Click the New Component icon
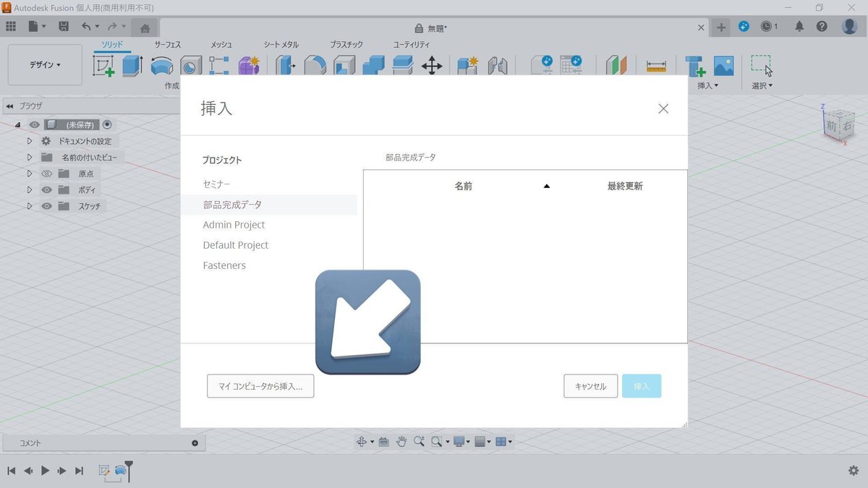This screenshot has height=488, width=868. pyautogui.click(x=468, y=66)
